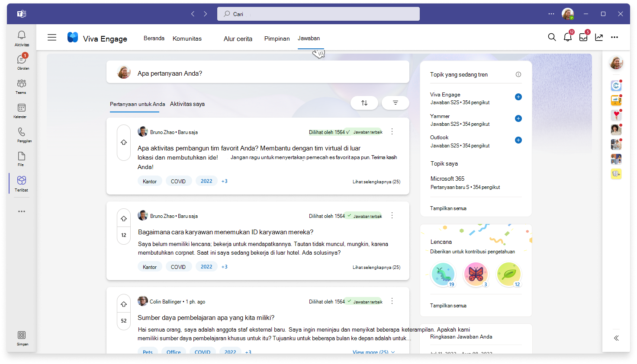Open Panggilan calls icon
The height and width of the screenshot is (364, 637).
22,134
